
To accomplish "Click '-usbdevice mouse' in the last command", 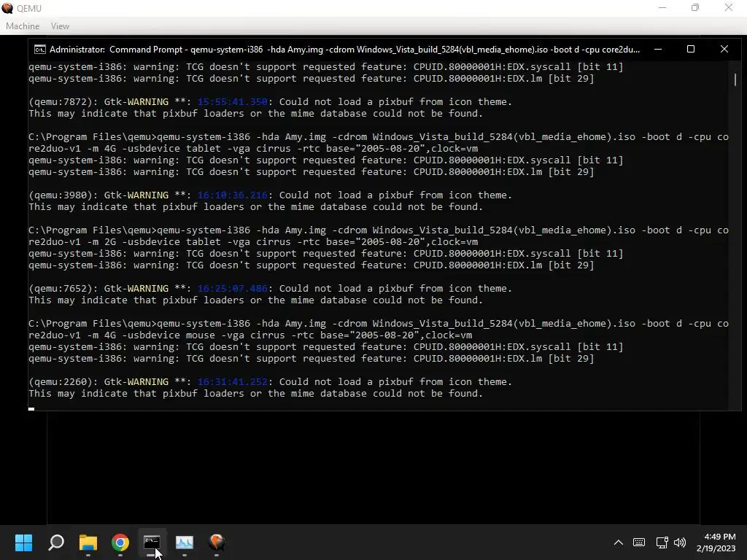I will 169,335.
